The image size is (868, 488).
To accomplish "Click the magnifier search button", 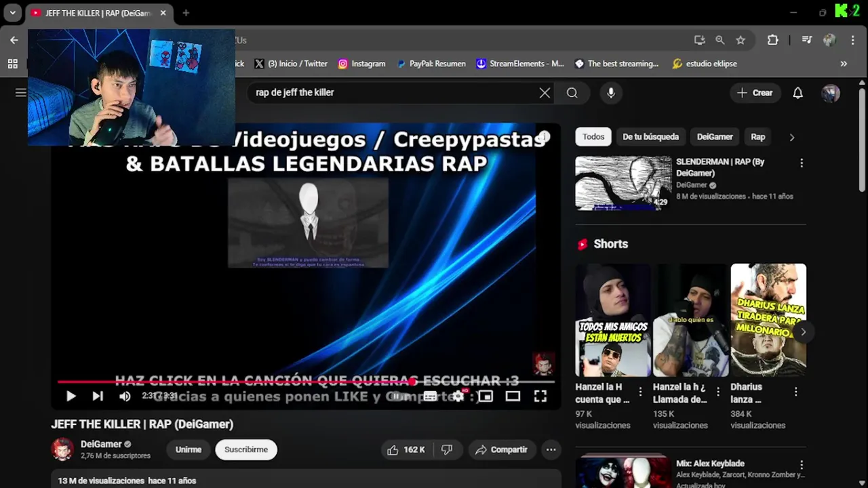I will [572, 93].
